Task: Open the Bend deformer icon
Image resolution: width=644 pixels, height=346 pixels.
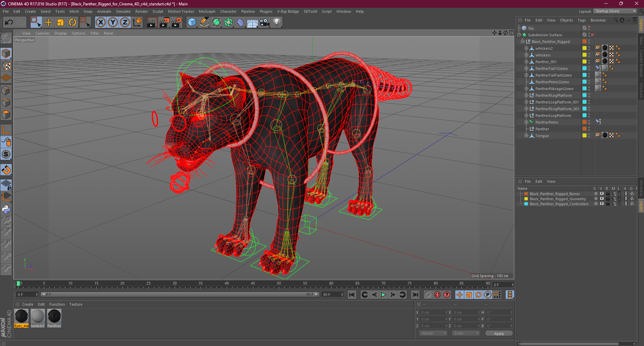Action: pyautogui.click(x=241, y=23)
